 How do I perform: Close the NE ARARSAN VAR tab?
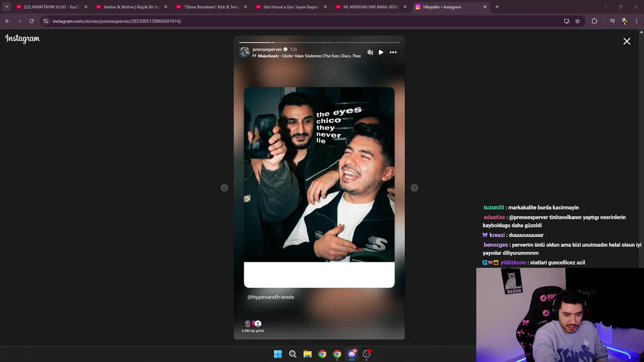coord(405,7)
